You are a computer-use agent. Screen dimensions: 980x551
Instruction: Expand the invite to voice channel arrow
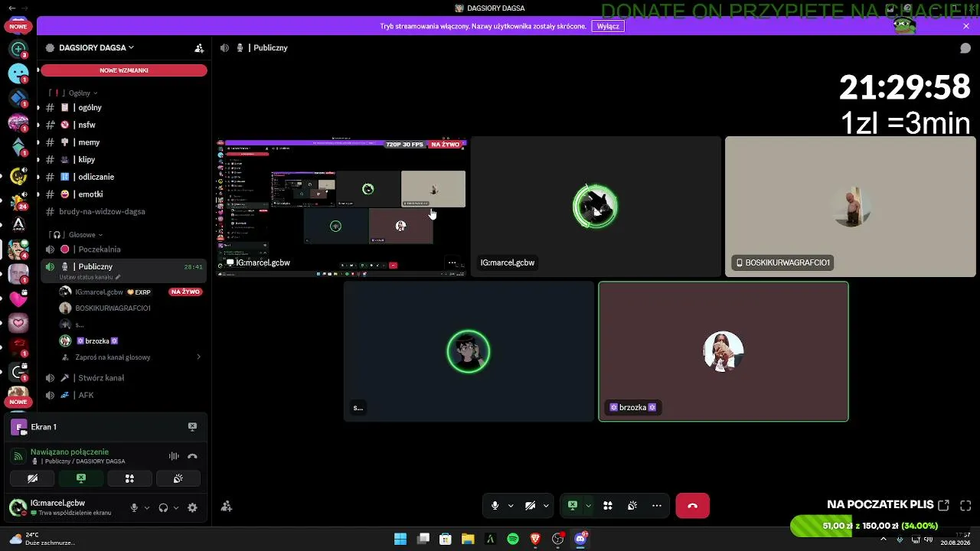(x=199, y=357)
